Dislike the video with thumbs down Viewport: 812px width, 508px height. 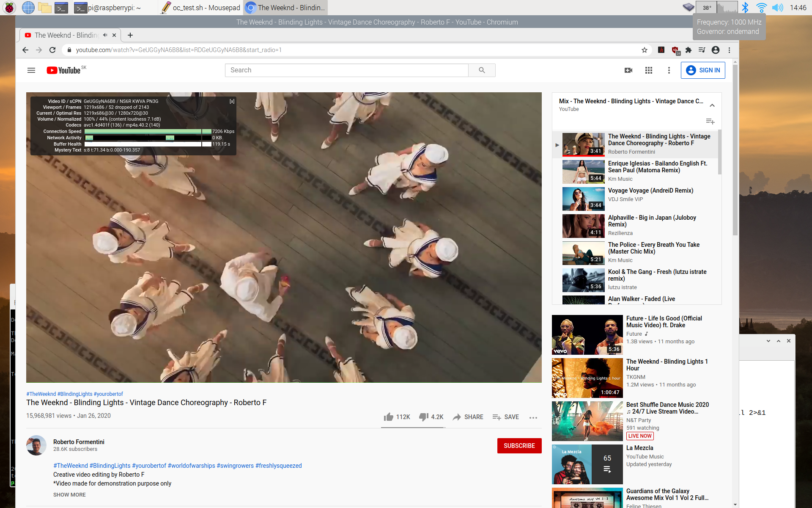click(424, 417)
